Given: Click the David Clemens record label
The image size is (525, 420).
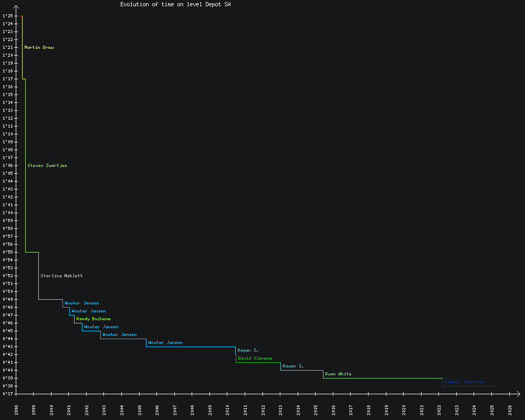Looking at the screenshot, I should point(255,359).
